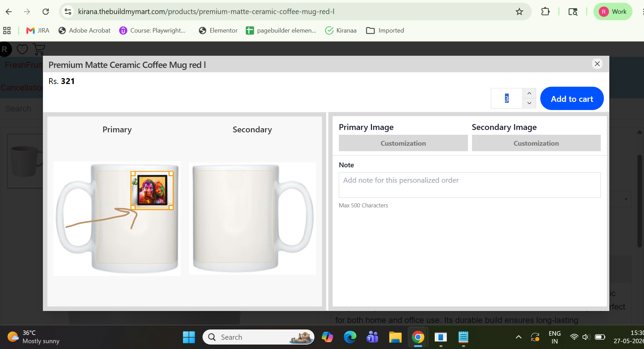Click the page scrollbar on the right
Viewport: 644px width, 349px height.
coord(639,201)
